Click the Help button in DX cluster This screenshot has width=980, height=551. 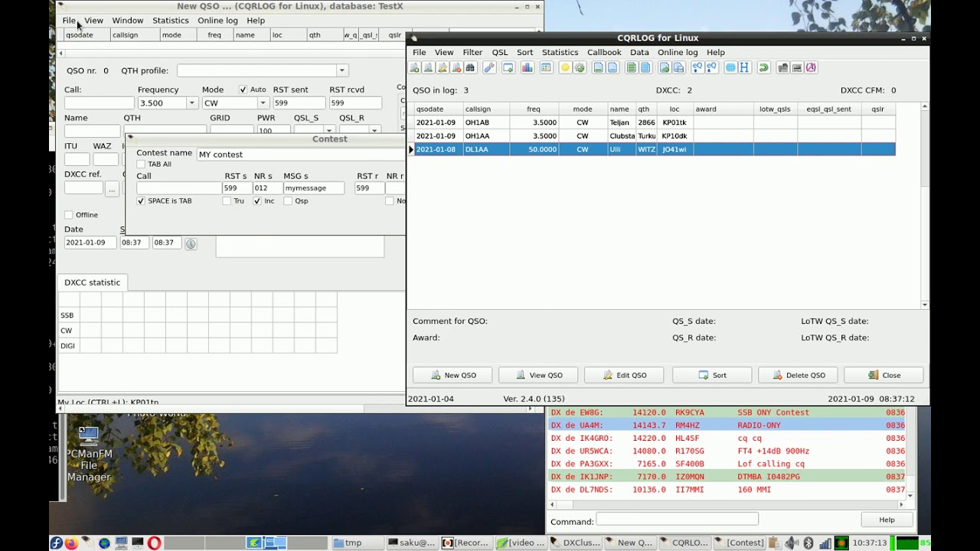pyautogui.click(x=887, y=520)
